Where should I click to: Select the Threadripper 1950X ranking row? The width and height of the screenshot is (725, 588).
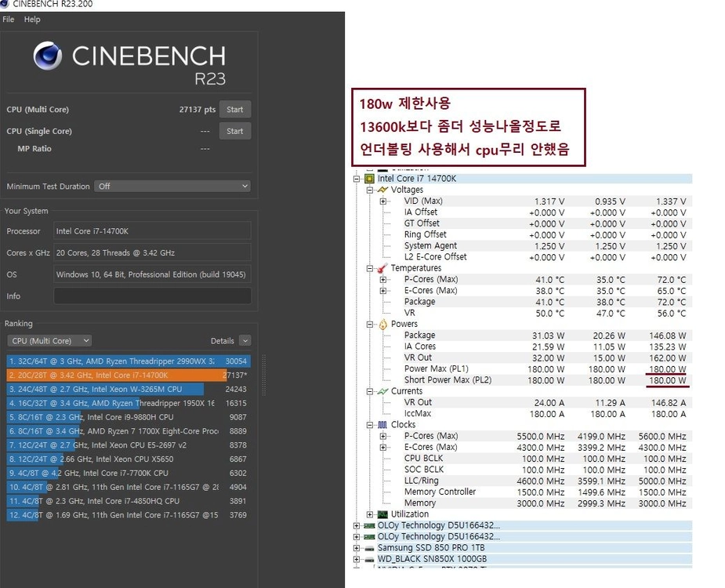(x=129, y=403)
